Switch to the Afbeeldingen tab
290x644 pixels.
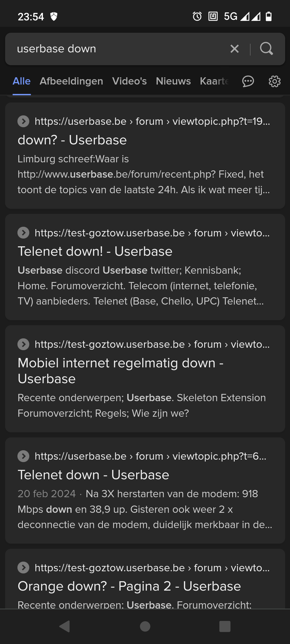[71, 81]
